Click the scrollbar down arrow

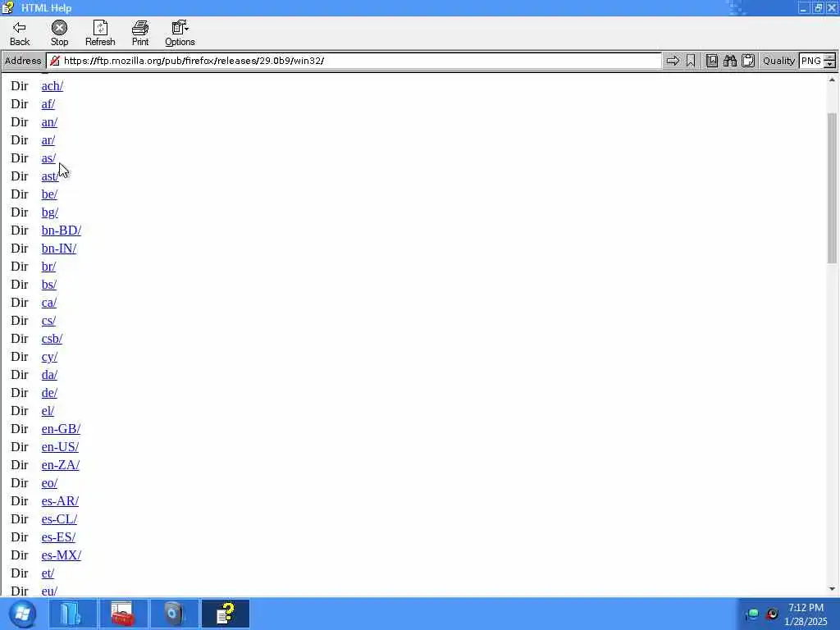tap(832, 589)
